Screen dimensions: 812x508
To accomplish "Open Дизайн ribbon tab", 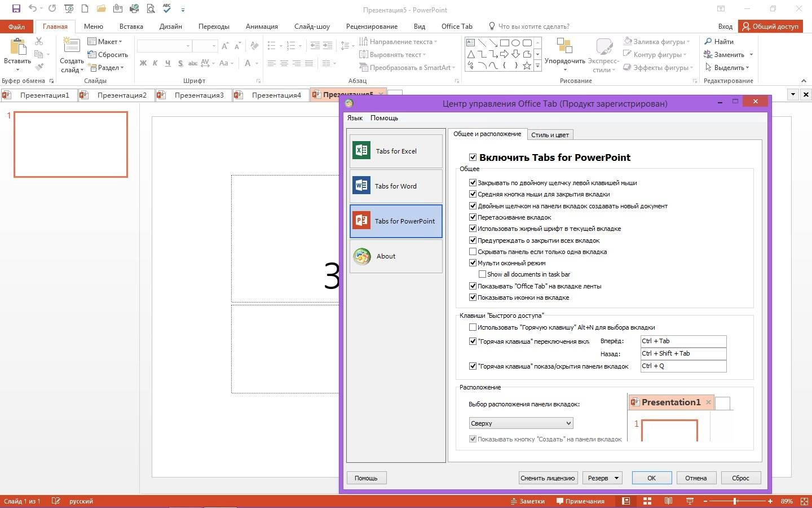I will [170, 26].
